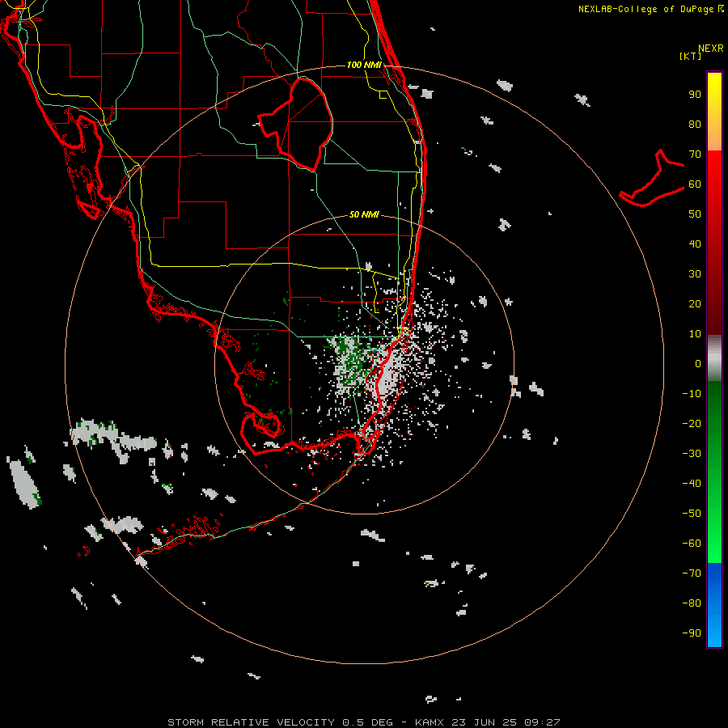The width and height of the screenshot is (728, 728).
Task: Click the 50 NMI range ring label
Action: pyautogui.click(x=364, y=214)
